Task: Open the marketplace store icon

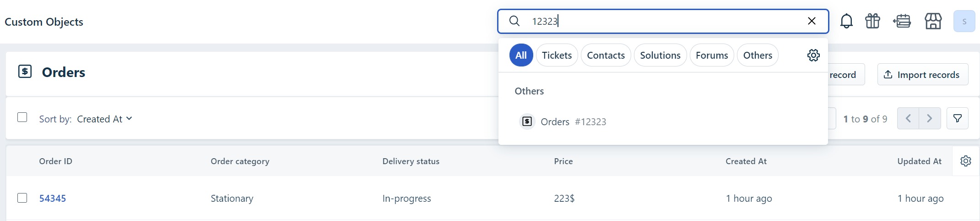Action: click(x=933, y=21)
